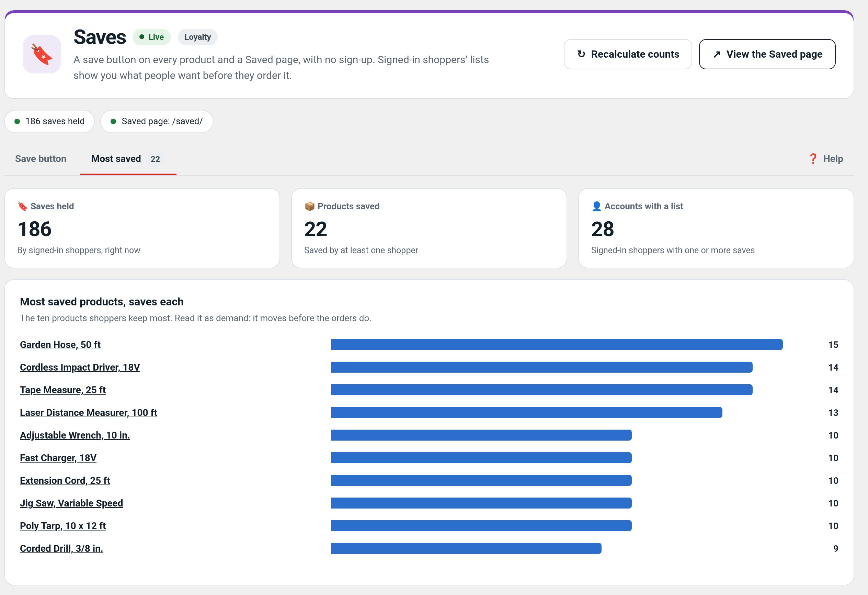Click the 186 value in Saves held card
Viewport: 868px width, 595px height.
pos(35,229)
